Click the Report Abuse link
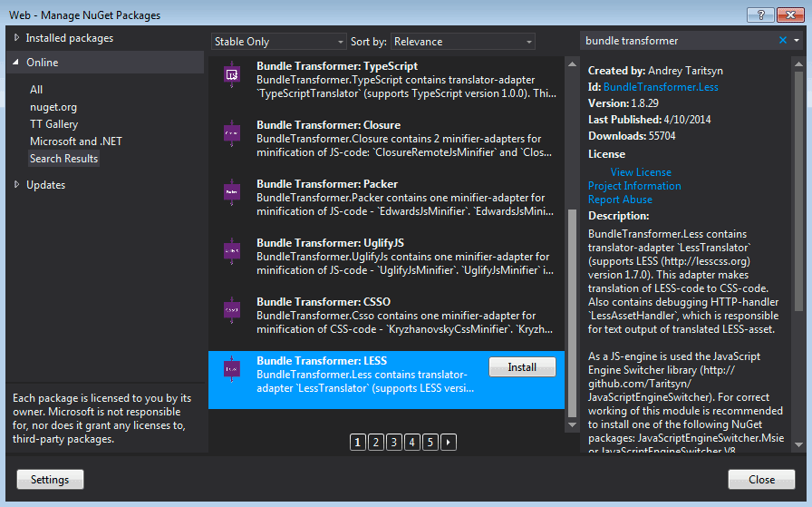812x507 pixels. [x=620, y=200]
